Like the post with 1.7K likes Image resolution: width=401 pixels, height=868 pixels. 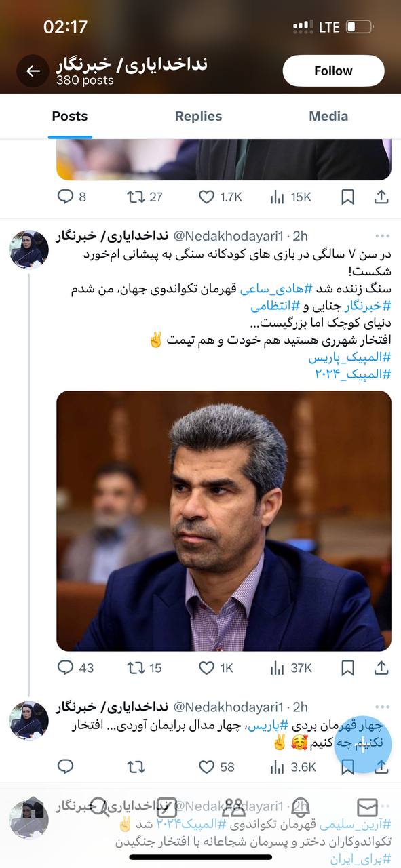tap(220, 197)
